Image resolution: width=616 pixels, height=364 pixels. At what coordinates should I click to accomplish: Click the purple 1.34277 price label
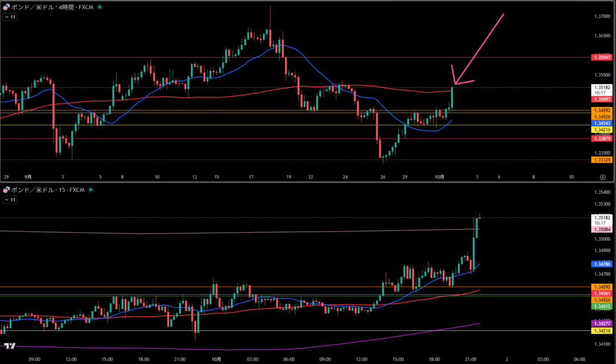pos(602,324)
